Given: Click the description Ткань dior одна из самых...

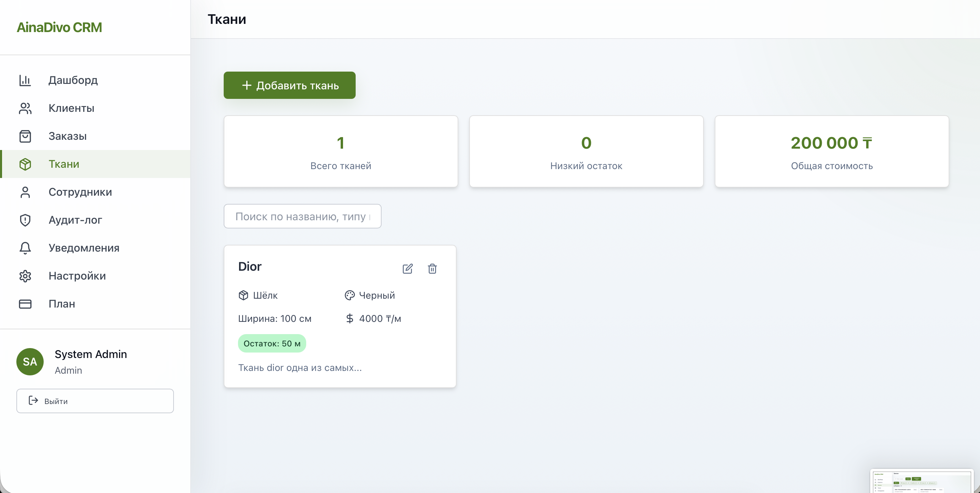Looking at the screenshot, I should [x=300, y=368].
